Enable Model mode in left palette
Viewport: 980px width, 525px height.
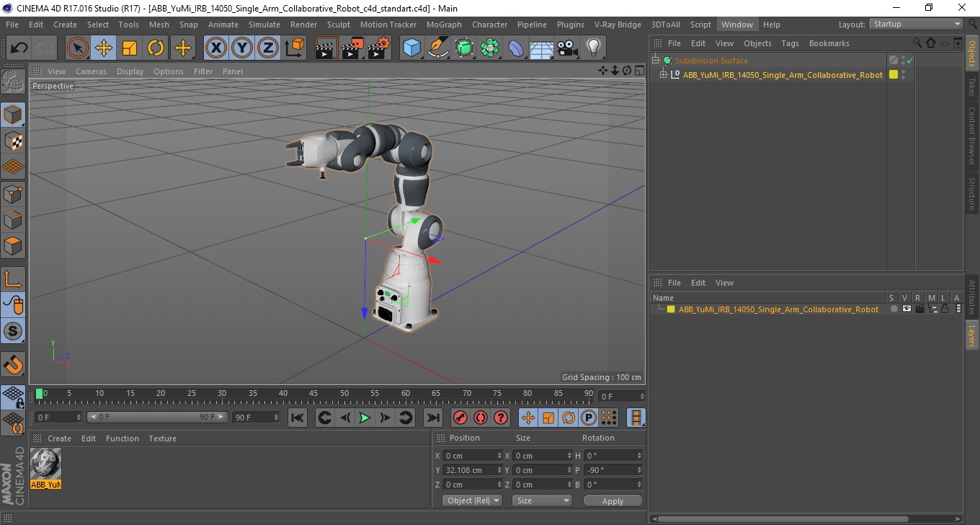pyautogui.click(x=13, y=115)
